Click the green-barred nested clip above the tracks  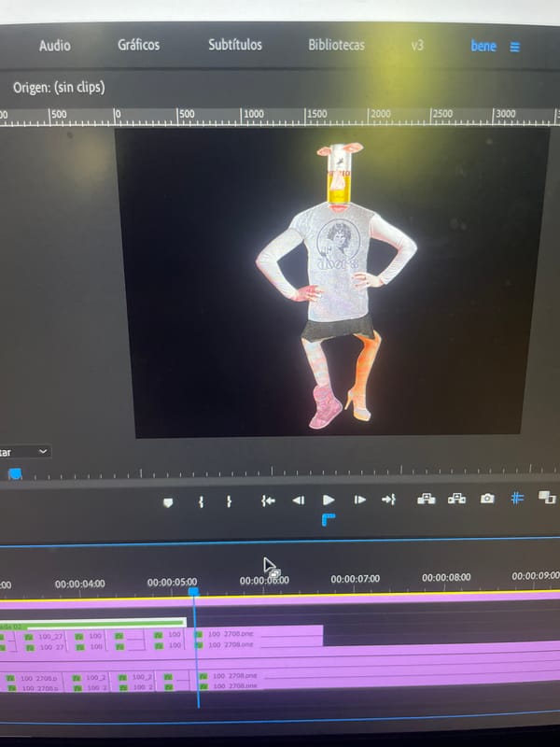coord(92,623)
